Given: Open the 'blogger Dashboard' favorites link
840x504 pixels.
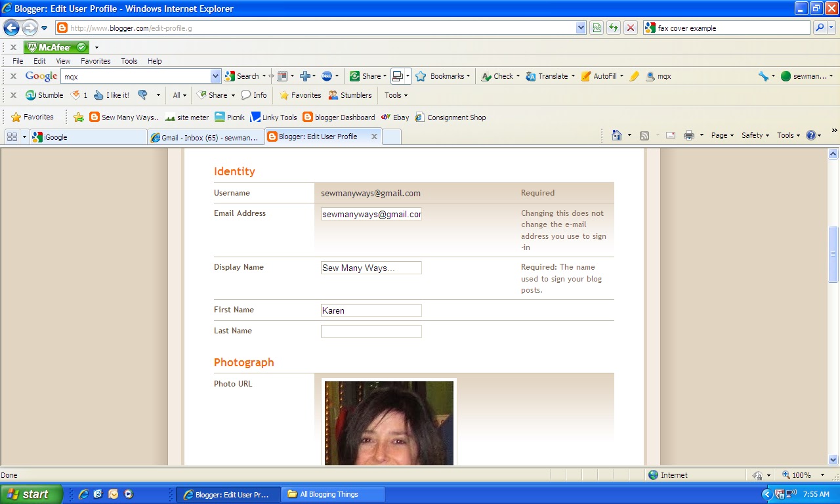Looking at the screenshot, I should (x=339, y=117).
